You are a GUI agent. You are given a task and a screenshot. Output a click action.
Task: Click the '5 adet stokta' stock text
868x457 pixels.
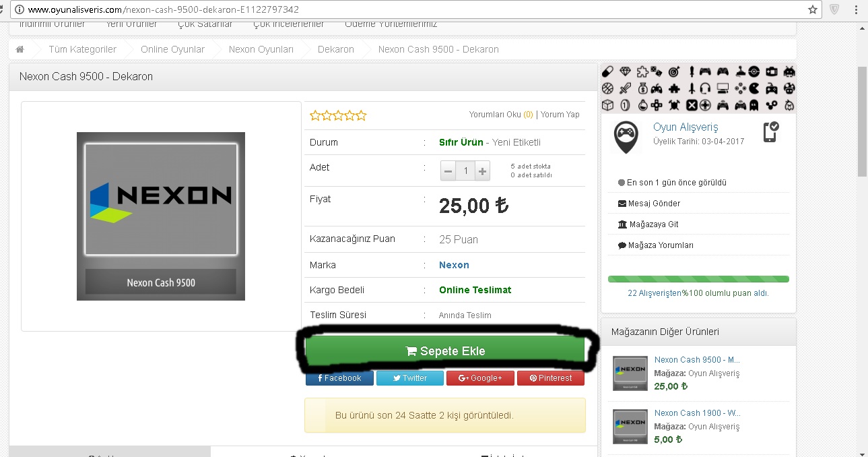pos(531,166)
